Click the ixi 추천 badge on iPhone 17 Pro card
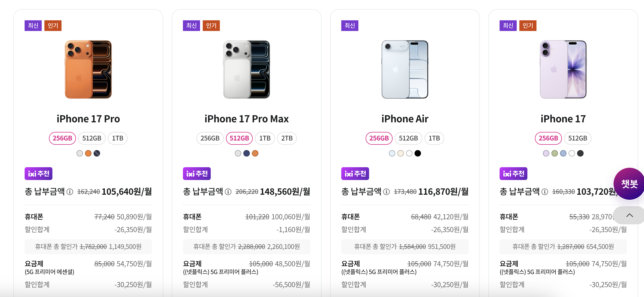This screenshot has height=297, width=644. coord(38,173)
